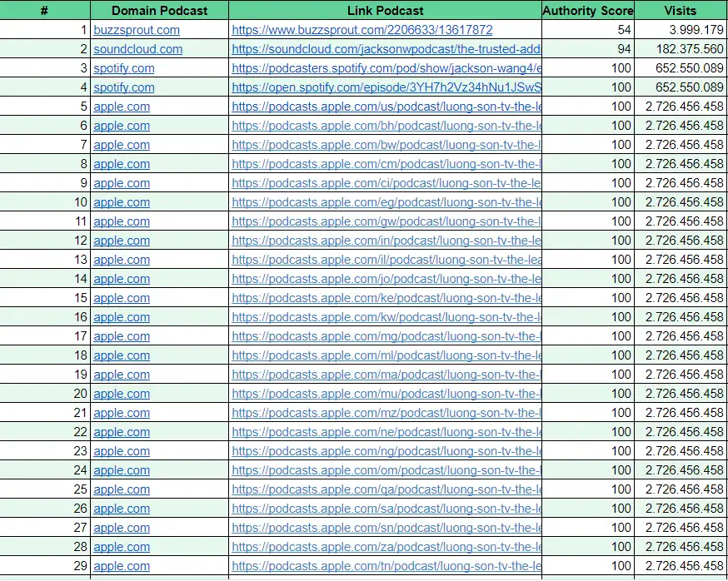Open the podcasts.apple.com/il podcast link
Image resolution: width=728 pixels, height=581 pixels.
coord(386,260)
